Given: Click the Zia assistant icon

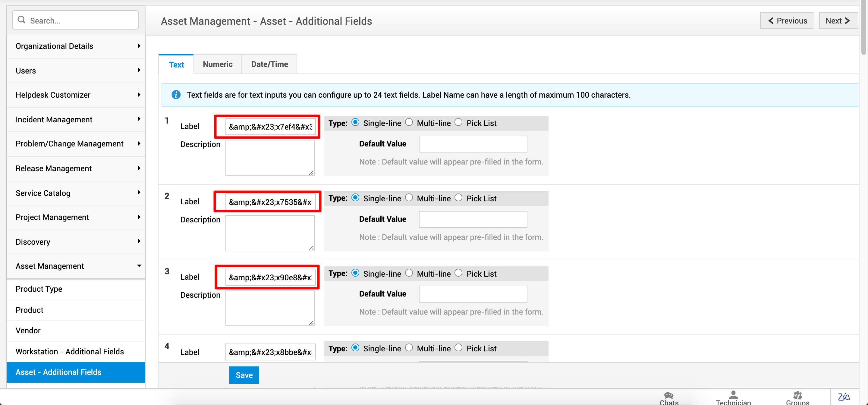Looking at the screenshot, I should point(844,397).
